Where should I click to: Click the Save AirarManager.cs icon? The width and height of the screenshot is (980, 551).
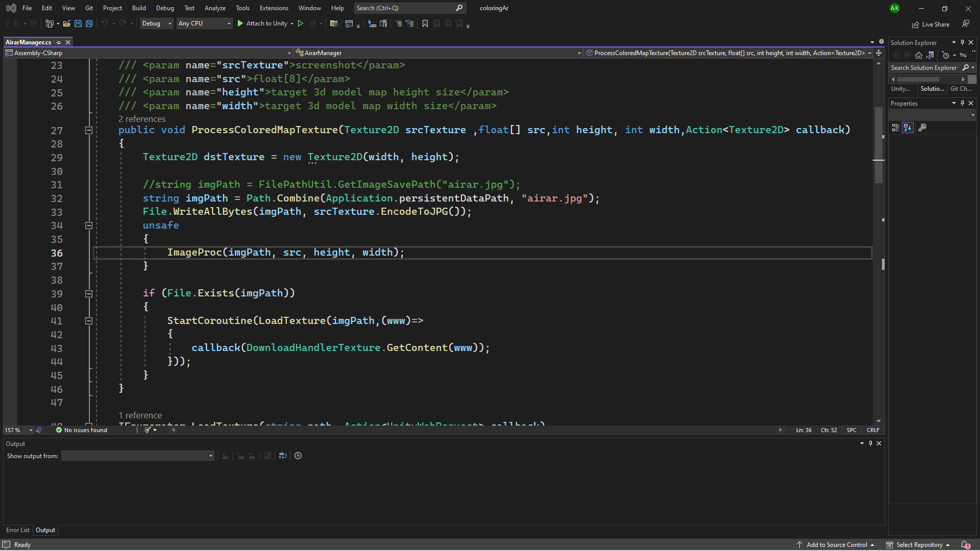78,23
